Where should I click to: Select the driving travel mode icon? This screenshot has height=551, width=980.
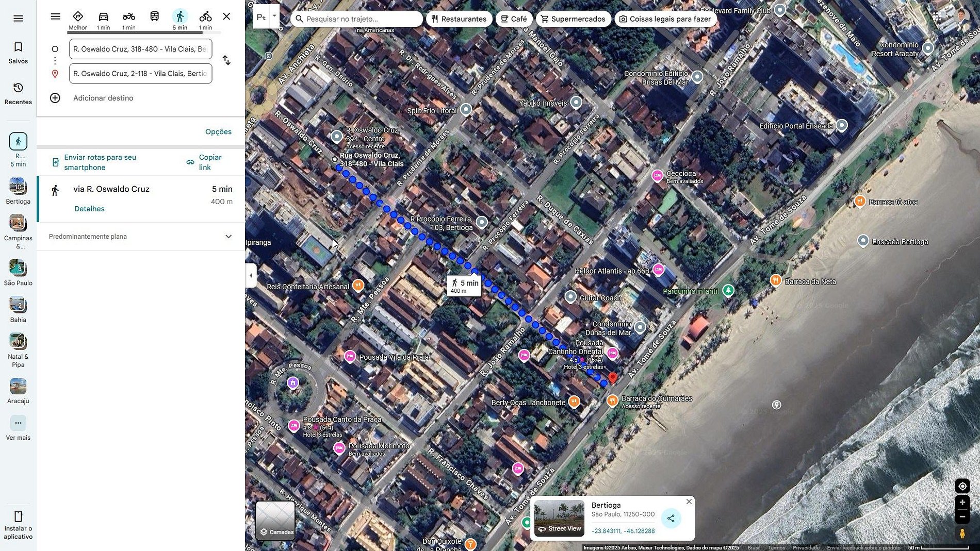tap(103, 17)
